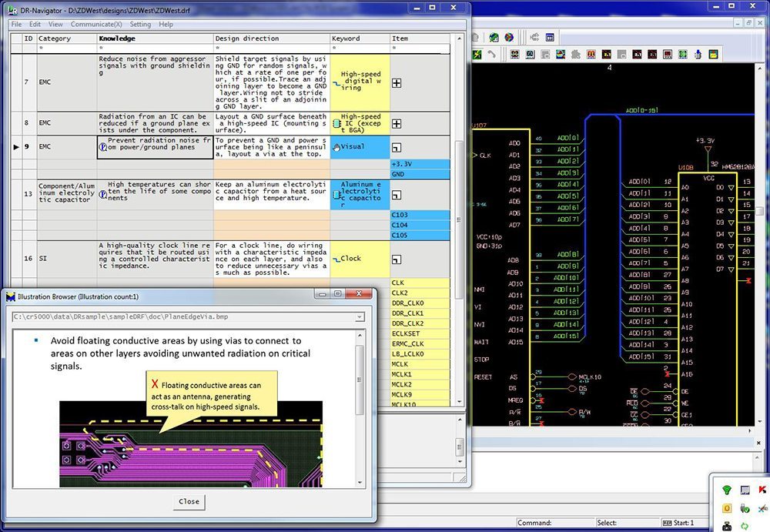Open the Communicate(X) menu

(x=97, y=25)
